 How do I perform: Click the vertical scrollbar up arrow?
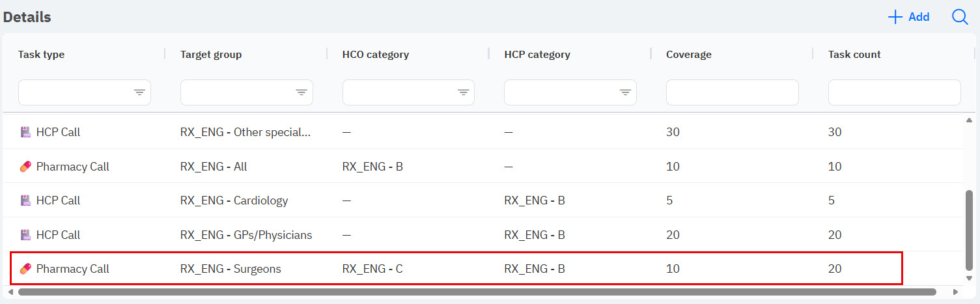click(x=970, y=120)
